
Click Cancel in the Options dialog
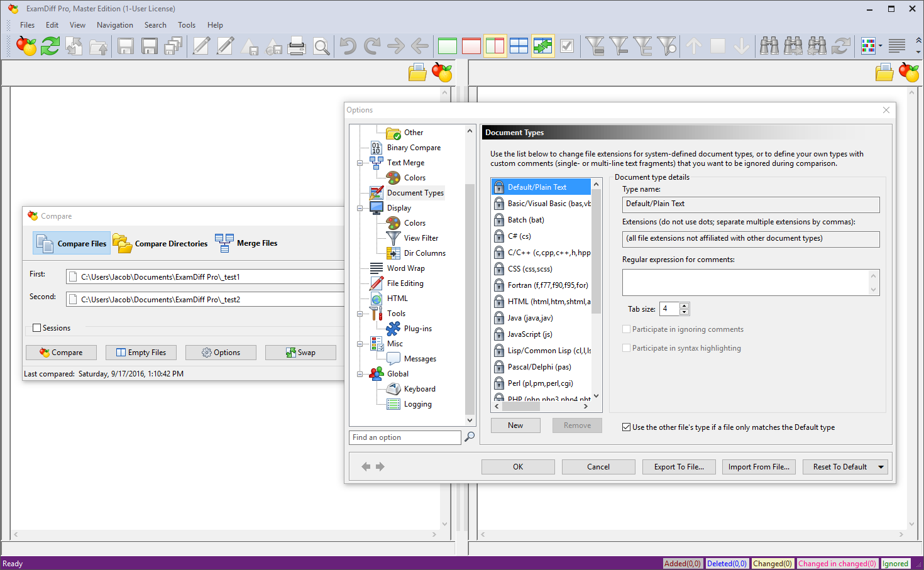click(598, 467)
